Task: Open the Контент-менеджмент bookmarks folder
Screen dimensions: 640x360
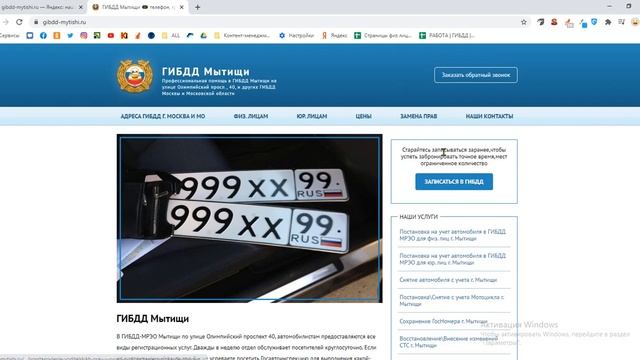Action: pyautogui.click(x=242, y=36)
